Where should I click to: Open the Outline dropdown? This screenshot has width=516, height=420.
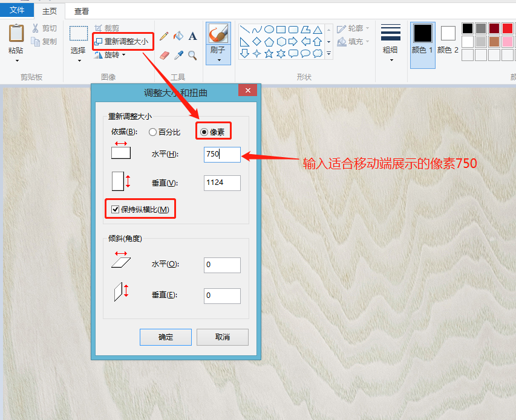(x=353, y=28)
